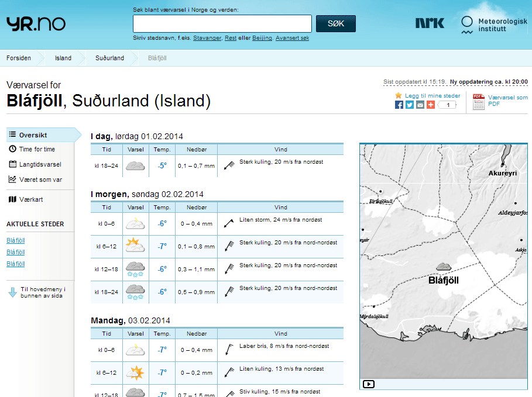The width and height of the screenshot is (532, 397).
Task: Open more sharing options plus icon
Action: coord(431,105)
